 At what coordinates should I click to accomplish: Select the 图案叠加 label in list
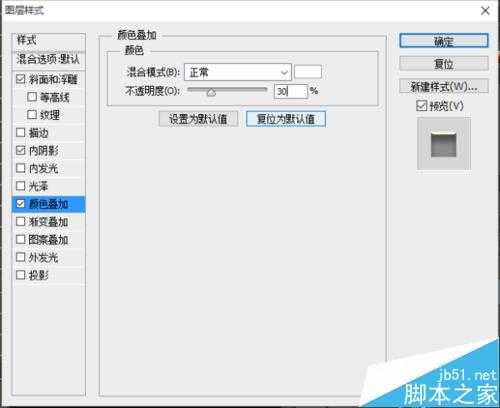tap(48, 239)
